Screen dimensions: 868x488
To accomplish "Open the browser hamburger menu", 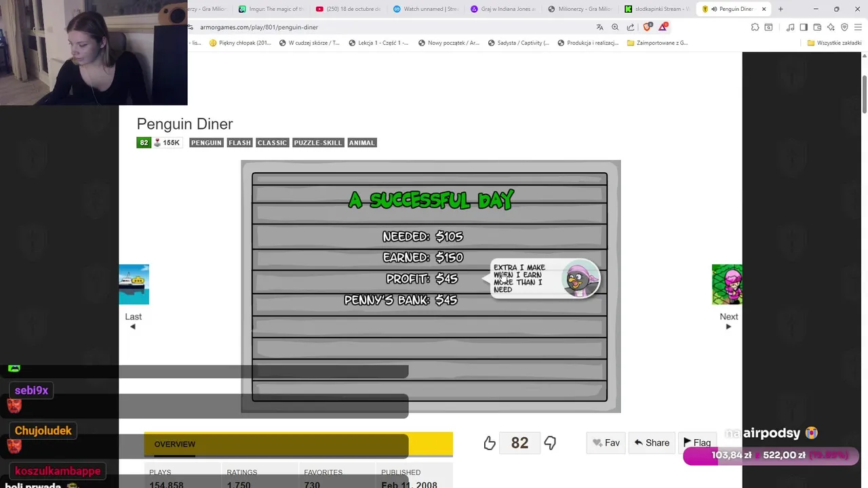I will 858,27.
